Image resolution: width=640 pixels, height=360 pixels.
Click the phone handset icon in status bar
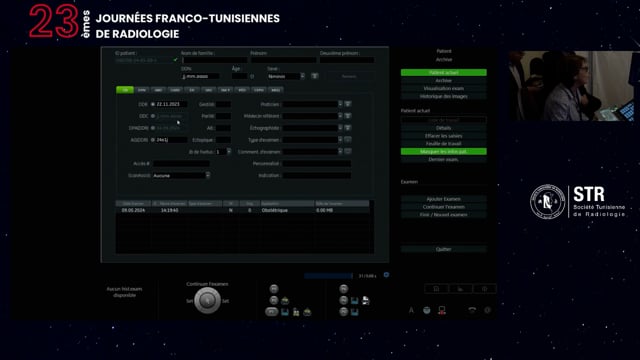pyautogui.click(x=472, y=310)
